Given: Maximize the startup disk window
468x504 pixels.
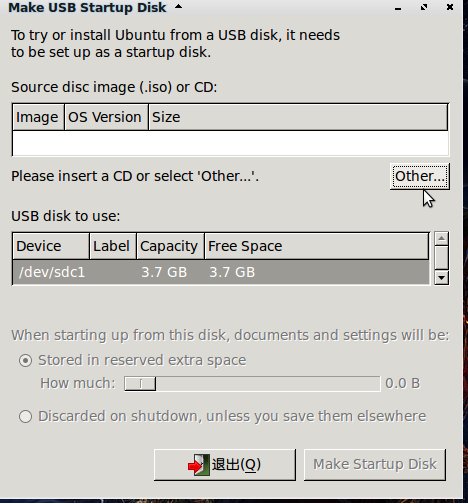Looking at the screenshot, I should 424,7.
